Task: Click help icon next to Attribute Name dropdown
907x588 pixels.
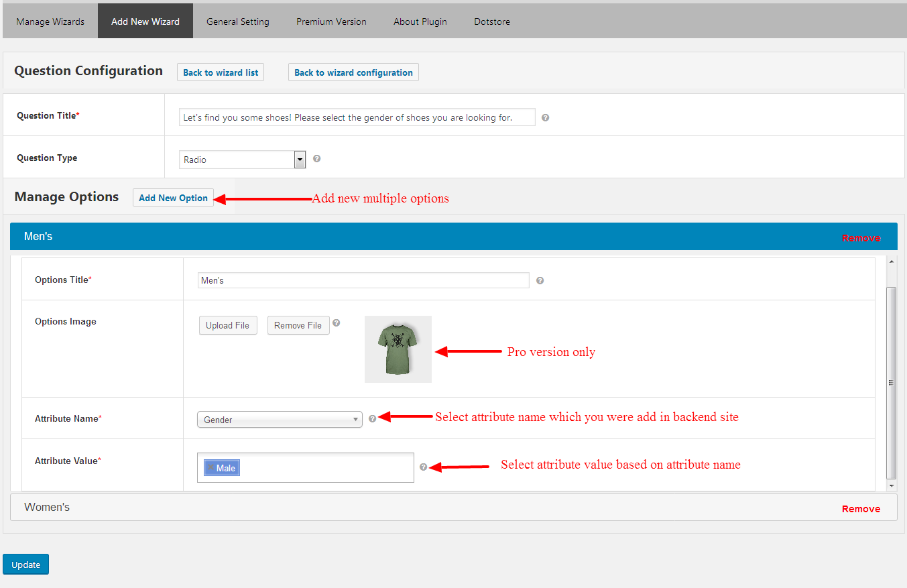Action: tap(373, 418)
